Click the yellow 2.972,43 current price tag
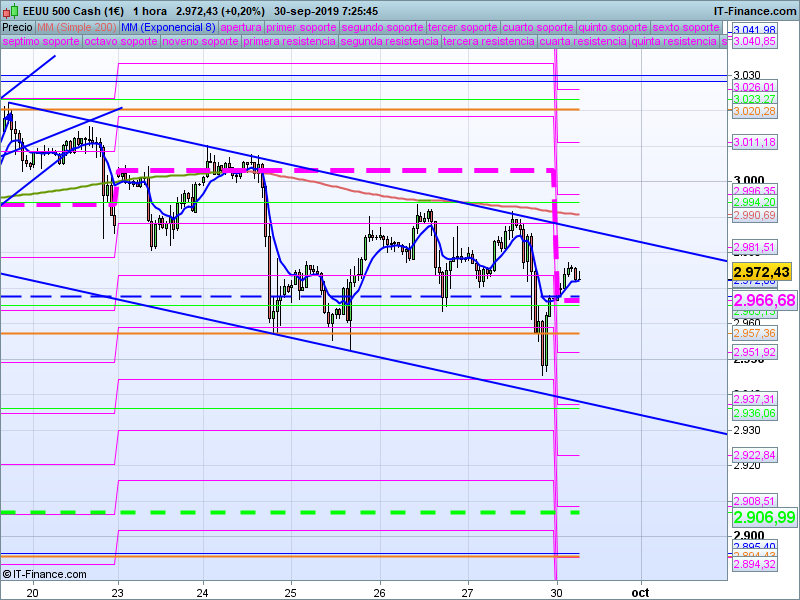Image resolution: width=800 pixels, height=600 pixels. [761, 271]
